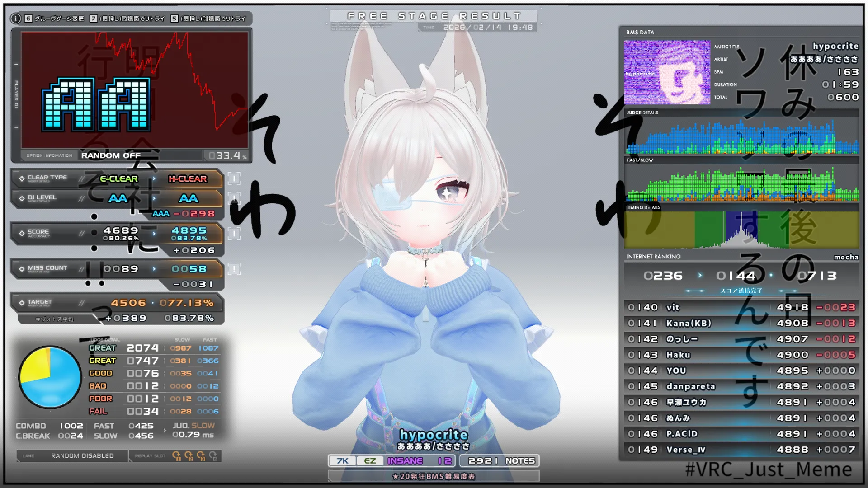The width and height of the screenshot is (868, 488).
Task: Click the キヴォトス平均 target label
Action: [x=55, y=319]
